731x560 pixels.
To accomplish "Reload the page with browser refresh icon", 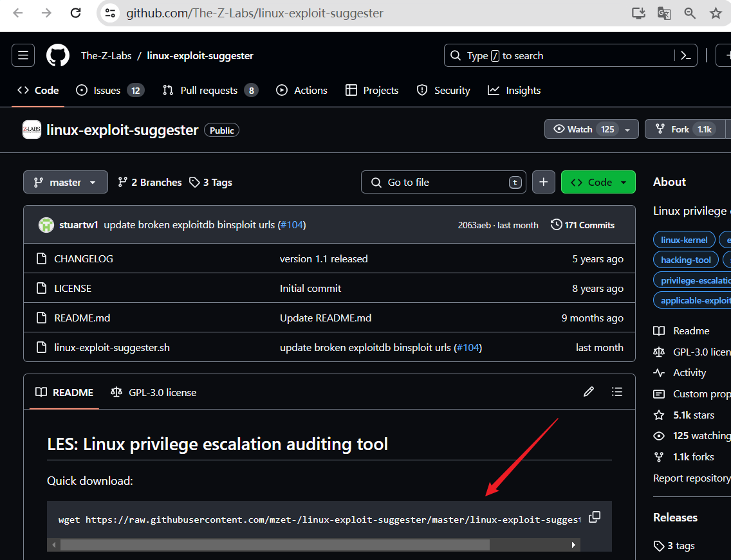I will 75,13.
